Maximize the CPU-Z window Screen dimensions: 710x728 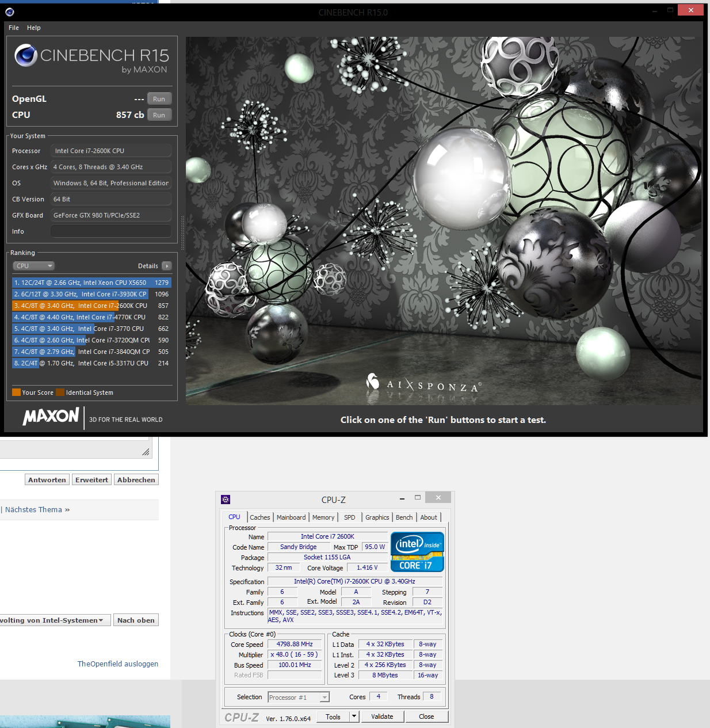[418, 498]
